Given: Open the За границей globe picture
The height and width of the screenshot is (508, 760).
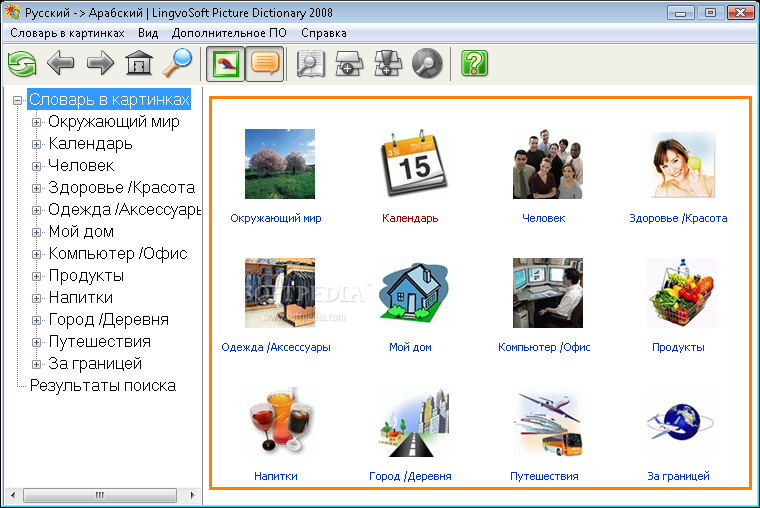Looking at the screenshot, I should point(682,422).
